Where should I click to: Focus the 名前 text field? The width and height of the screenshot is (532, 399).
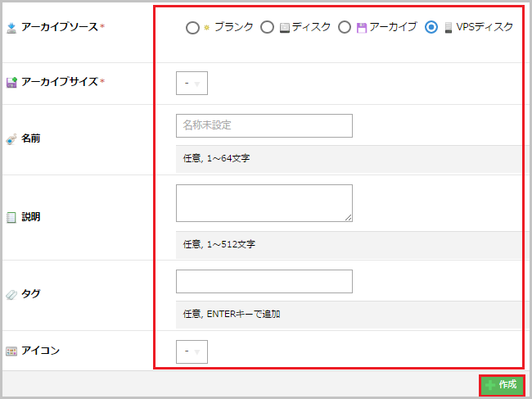click(264, 125)
